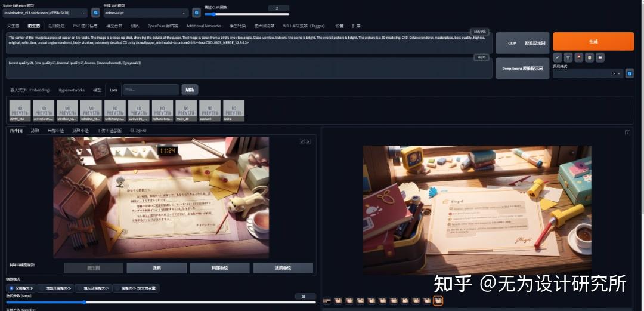Select the Lora tab
Screen dimensions: 644x311
pos(113,90)
